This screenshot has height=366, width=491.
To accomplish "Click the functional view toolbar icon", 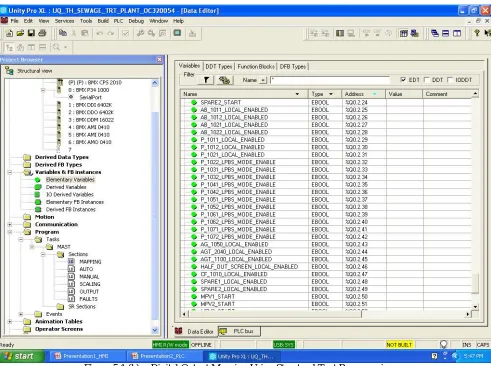I will [x=20, y=48].
